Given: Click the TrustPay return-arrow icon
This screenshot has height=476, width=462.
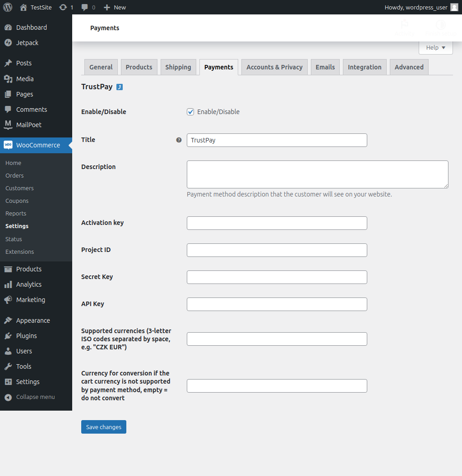Looking at the screenshot, I should [x=120, y=87].
